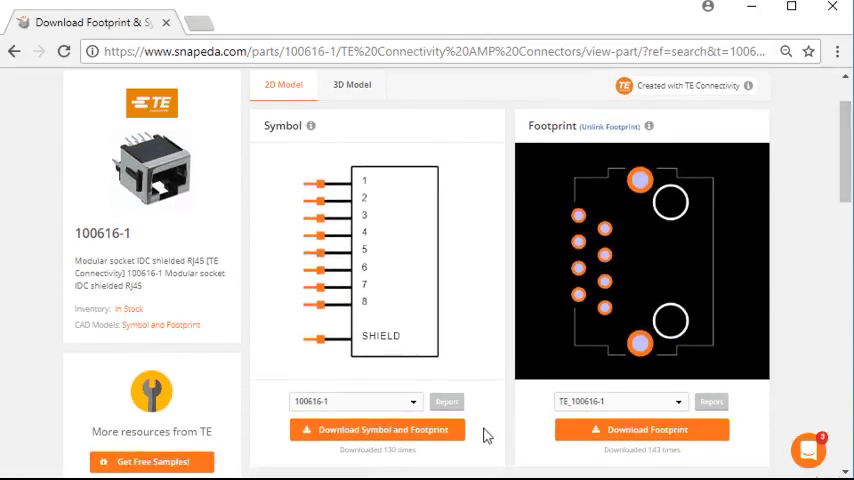Viewport: 854px width, 480px height.
Task: Click Download Symbol and Footprint button
Action: click(x=377, y=430)
